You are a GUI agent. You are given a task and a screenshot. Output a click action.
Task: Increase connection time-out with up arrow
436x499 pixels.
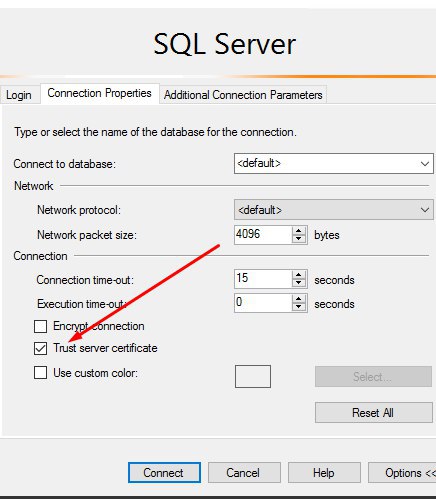click(x=299, y=275)
